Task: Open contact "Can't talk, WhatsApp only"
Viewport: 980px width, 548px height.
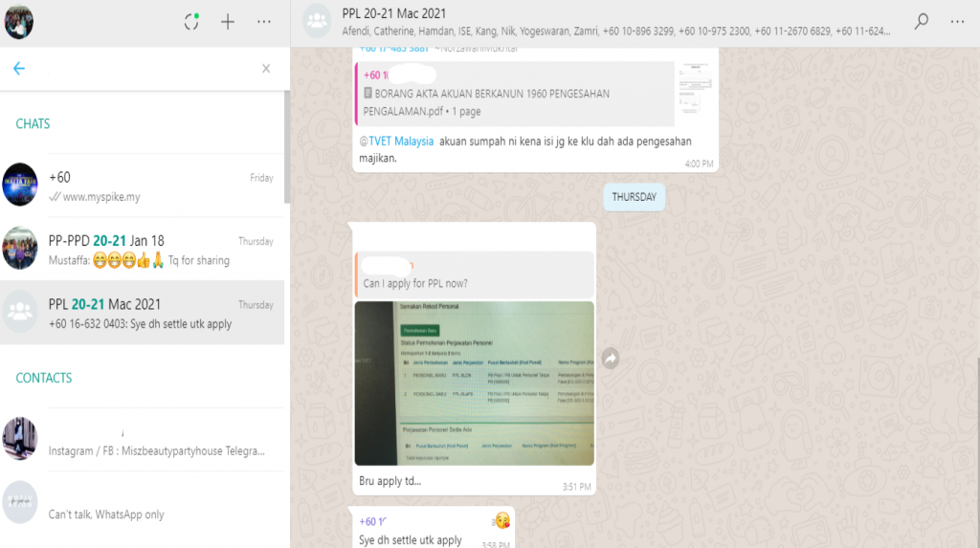Action: [143, 503]
